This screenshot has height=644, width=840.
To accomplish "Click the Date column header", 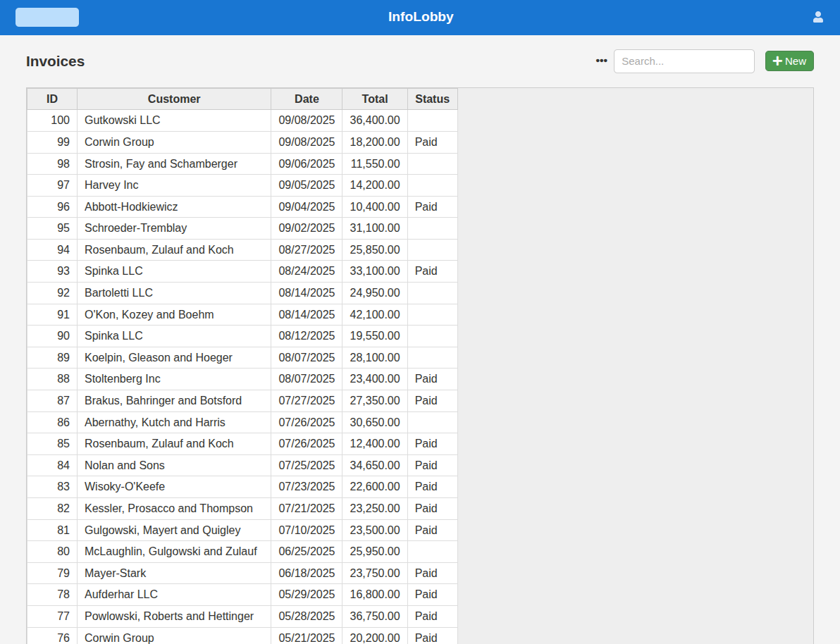I will 307,99.
